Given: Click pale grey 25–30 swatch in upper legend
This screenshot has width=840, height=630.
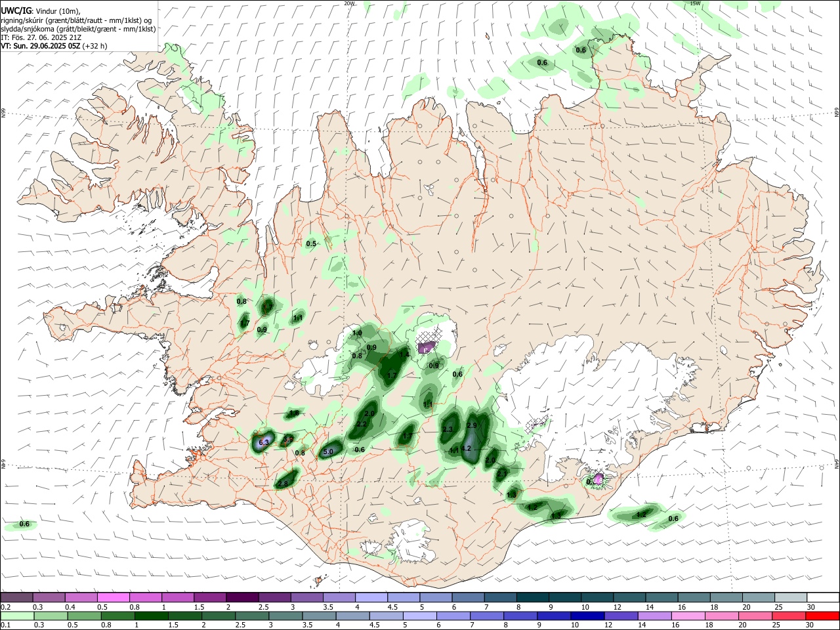Looking at the screenshot, I should click(x=791, y=597).
